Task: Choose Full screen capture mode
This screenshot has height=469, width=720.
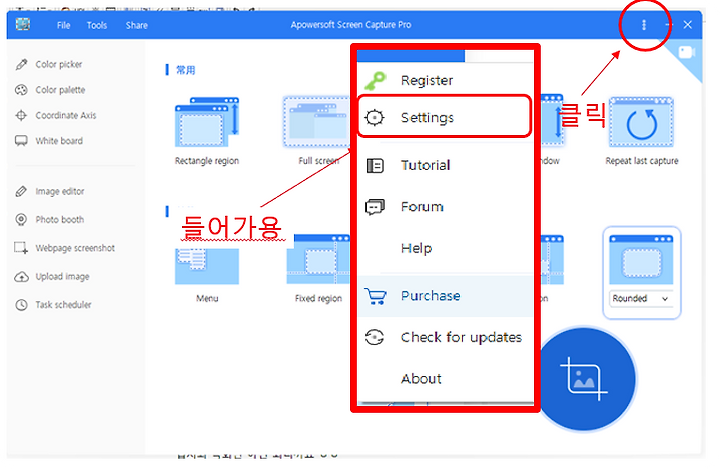Action: [317, 131]
